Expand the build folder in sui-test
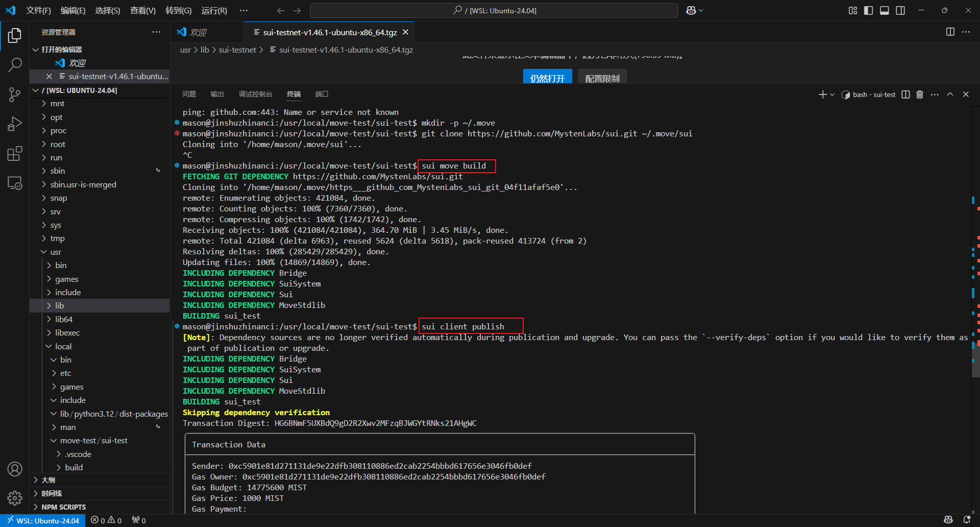The image size is (980, 527). [100, 467]
